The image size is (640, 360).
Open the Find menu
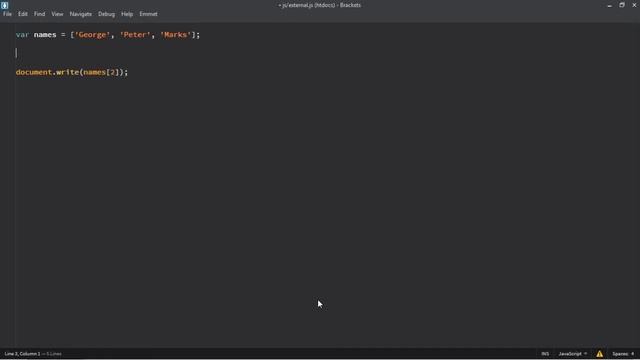click(39, 14)
